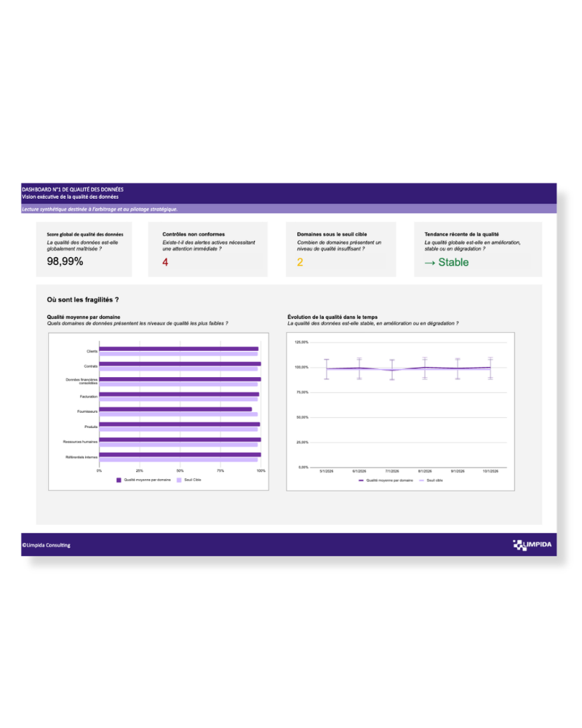The height and width of the screenshot is (728, 582).
Task: Click the line chart Seuil cible legend marker
Action: click(x=421, y=480)
